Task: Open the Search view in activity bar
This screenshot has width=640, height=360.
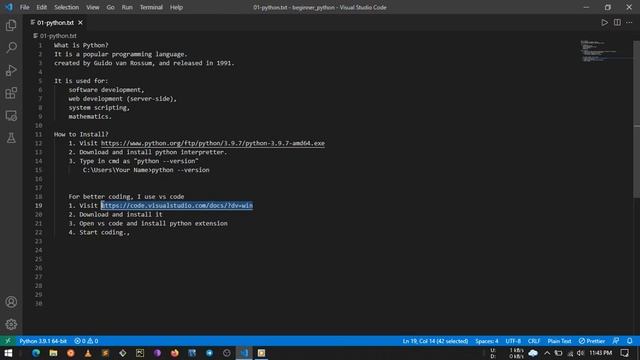Action: point(11,48)
